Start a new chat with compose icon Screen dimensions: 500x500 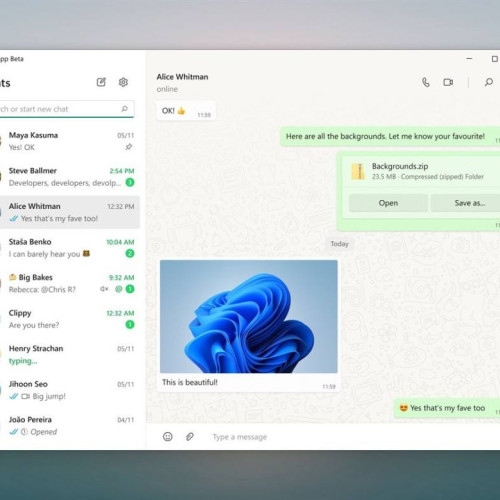click(x=101, y=82)
